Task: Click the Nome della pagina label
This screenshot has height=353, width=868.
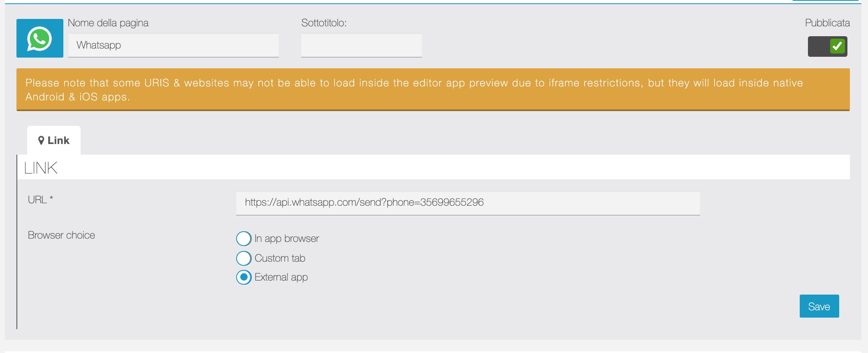Action: click(x=108, y=23)
